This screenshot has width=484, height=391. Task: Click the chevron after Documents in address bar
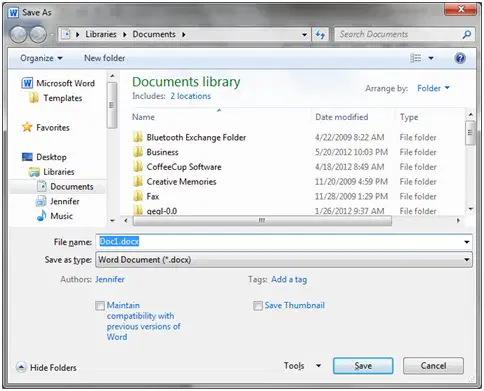point(184,34)
